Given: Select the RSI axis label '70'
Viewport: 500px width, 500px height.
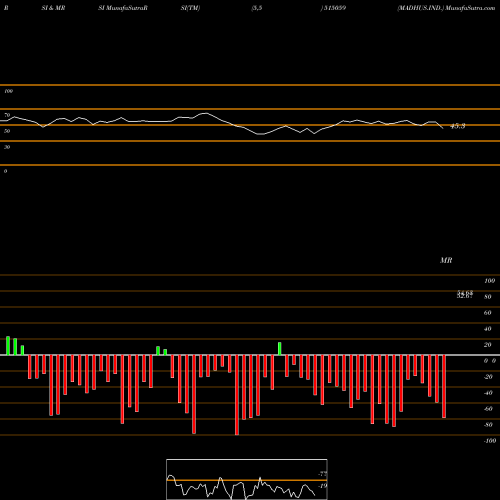Looking at the screenshot, I should coord(7,115).
